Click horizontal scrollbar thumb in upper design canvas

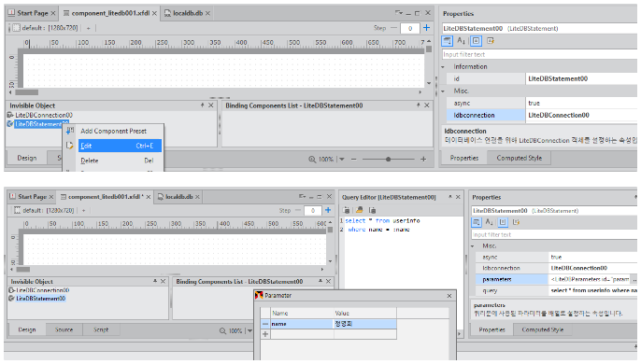click(x=26, y=92)
